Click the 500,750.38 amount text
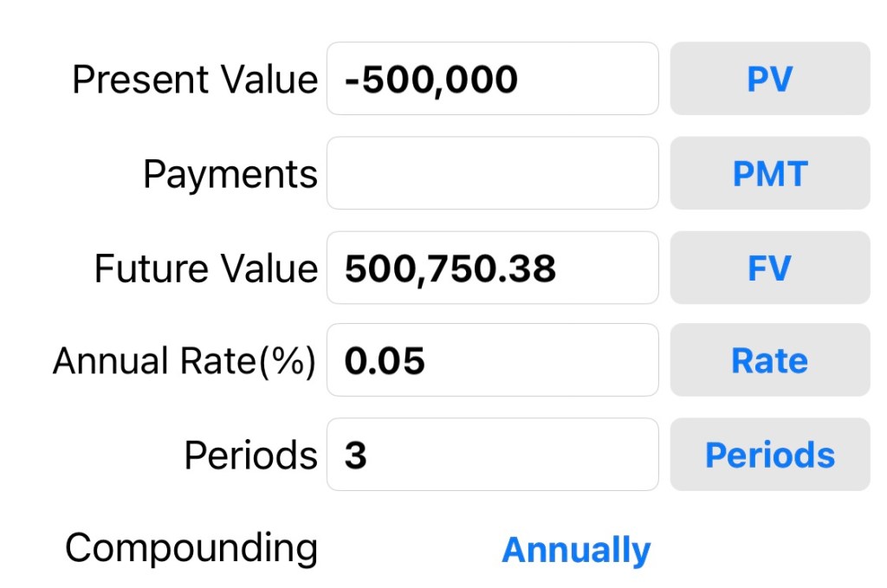The height and width of the screenshot is (588, 887). 450,268
